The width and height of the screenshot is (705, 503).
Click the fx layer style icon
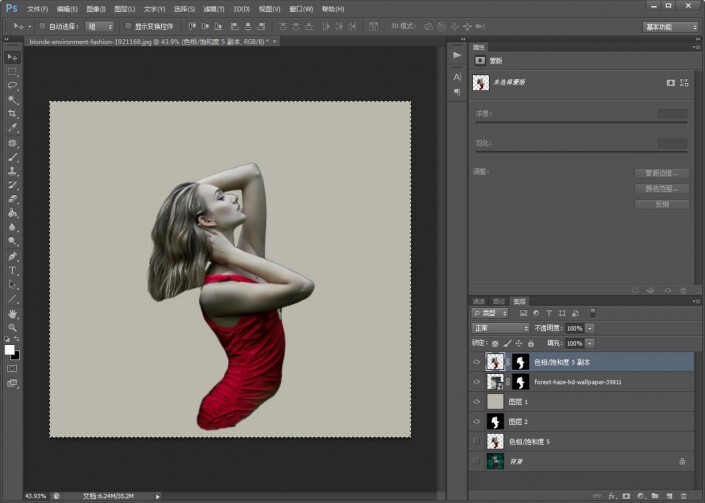[x=610, y=494]
